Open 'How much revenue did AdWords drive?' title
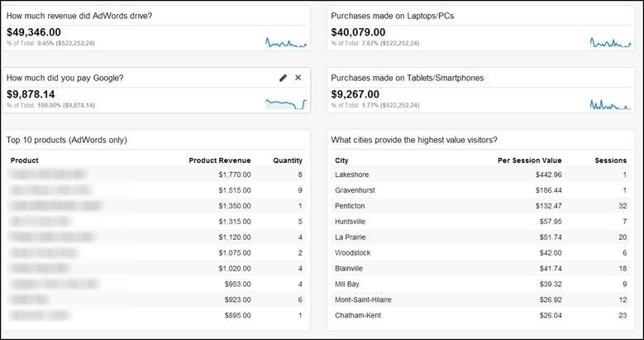Screen dimensions: 644x340 pyautogui.click(x=79, y=16)
